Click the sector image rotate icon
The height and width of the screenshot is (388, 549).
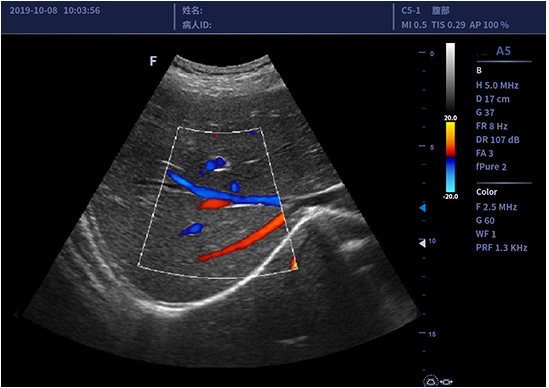tap(431, 381)
